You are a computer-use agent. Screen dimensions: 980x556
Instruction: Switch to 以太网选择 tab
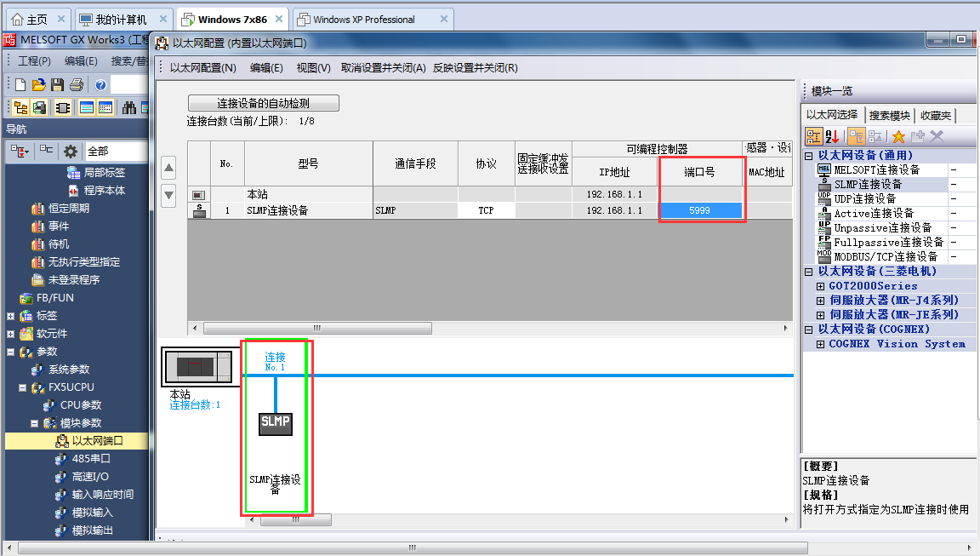pos(832,115)
